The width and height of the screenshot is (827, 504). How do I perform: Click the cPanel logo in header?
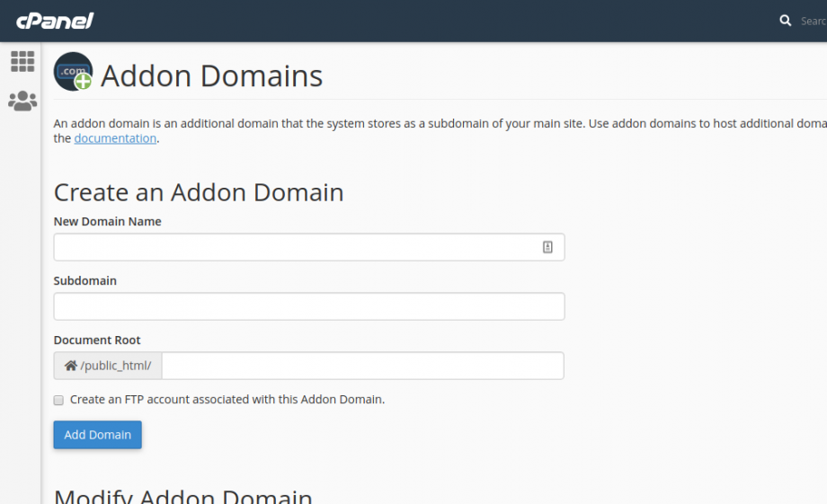[55, 20]
